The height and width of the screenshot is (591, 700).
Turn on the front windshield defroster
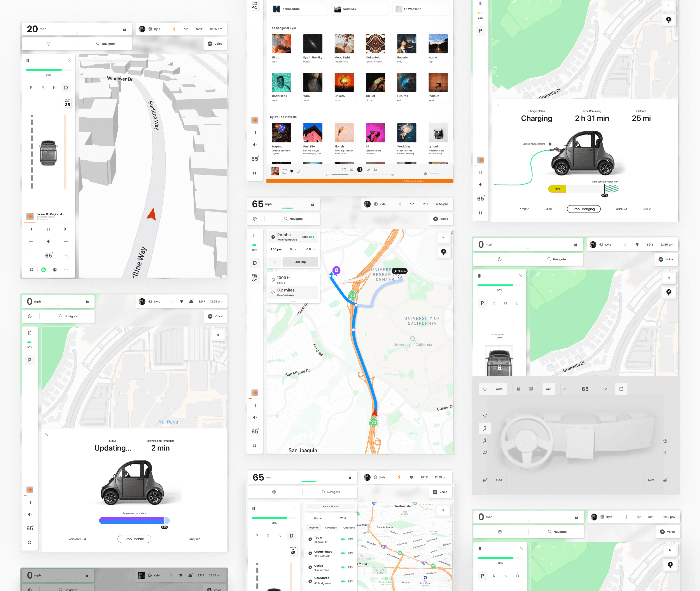pyautogui.click(x=518, y=389)
